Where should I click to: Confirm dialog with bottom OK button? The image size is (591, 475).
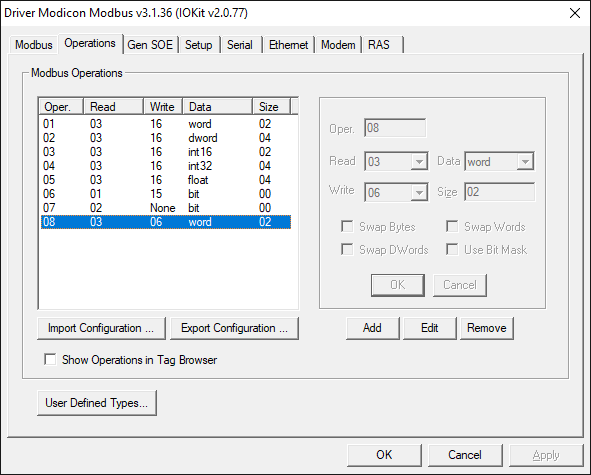pyautogui.click(x=384, y=455)
